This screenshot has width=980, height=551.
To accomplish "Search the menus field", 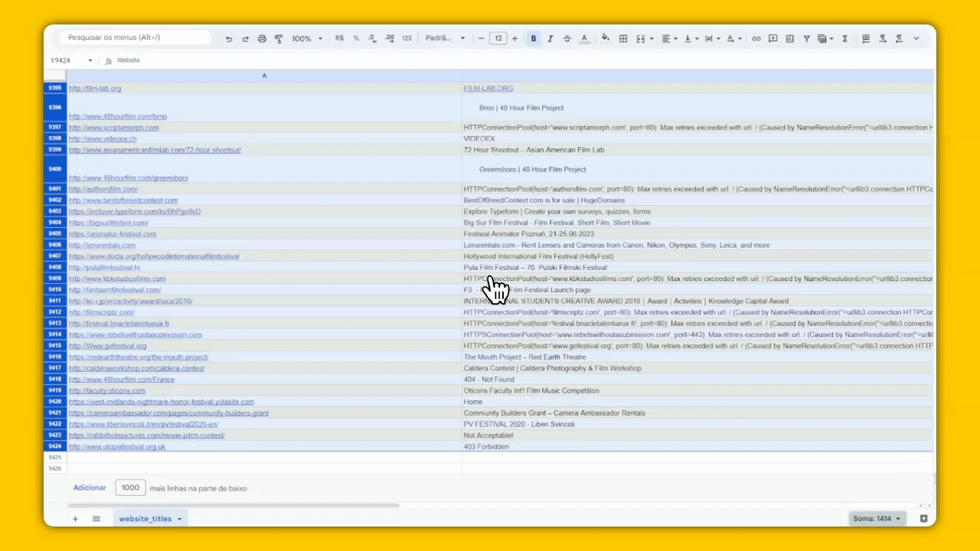I will coord(135,37).
